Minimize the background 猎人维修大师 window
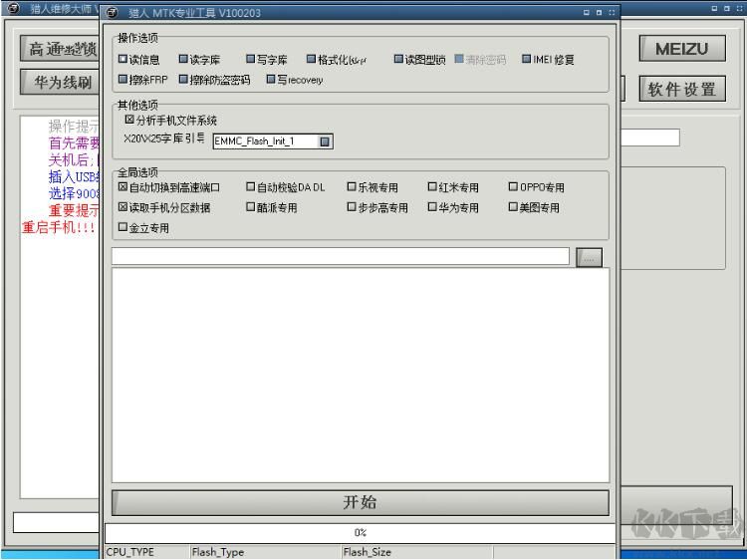747x560 pixels. 714,9
